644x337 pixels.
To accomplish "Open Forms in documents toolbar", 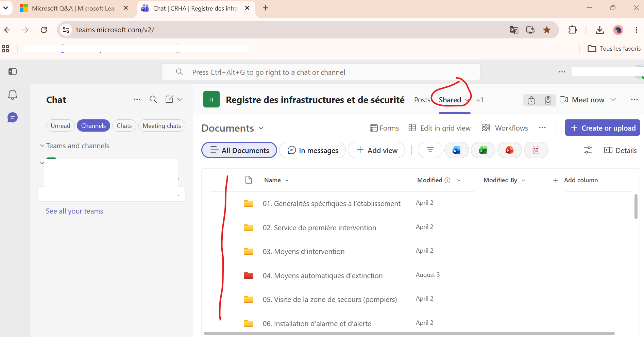I will pos(384,128).
